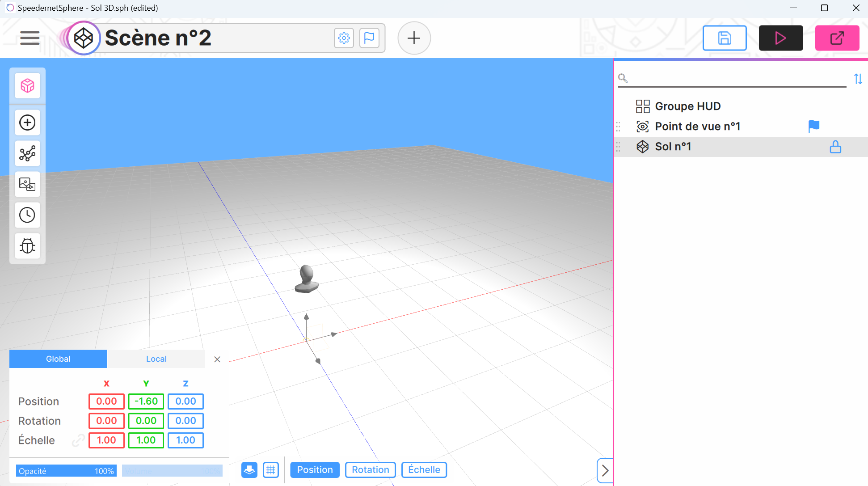868x486 pixels.
Task: Open the debug bug tool
Action: tap(27, 246)
